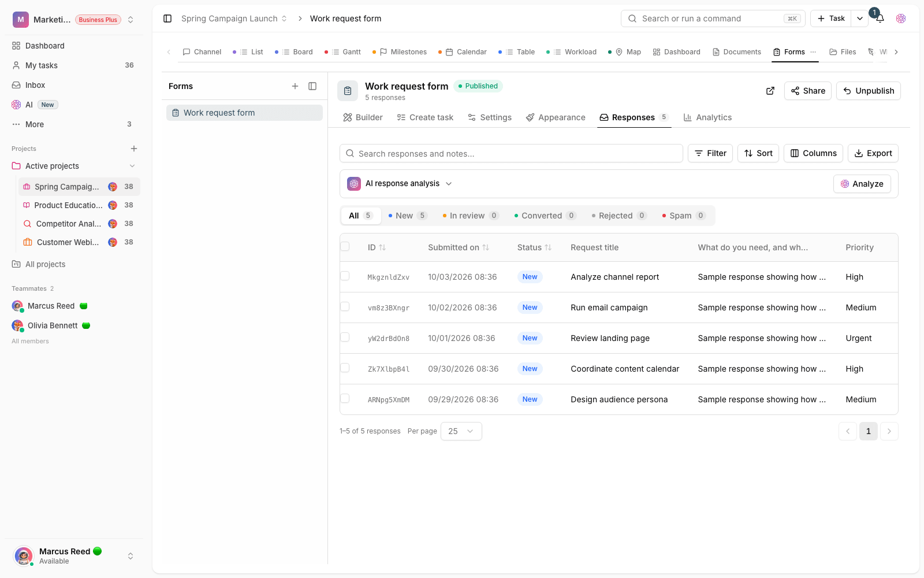Filter responses by Converted status
Viewport: 924px width, 578px height.
(545, 216)
